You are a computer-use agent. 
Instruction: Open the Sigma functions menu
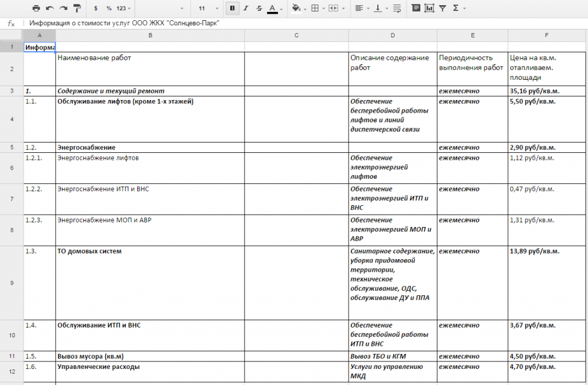pyautogui.click(x=455, y=8)
